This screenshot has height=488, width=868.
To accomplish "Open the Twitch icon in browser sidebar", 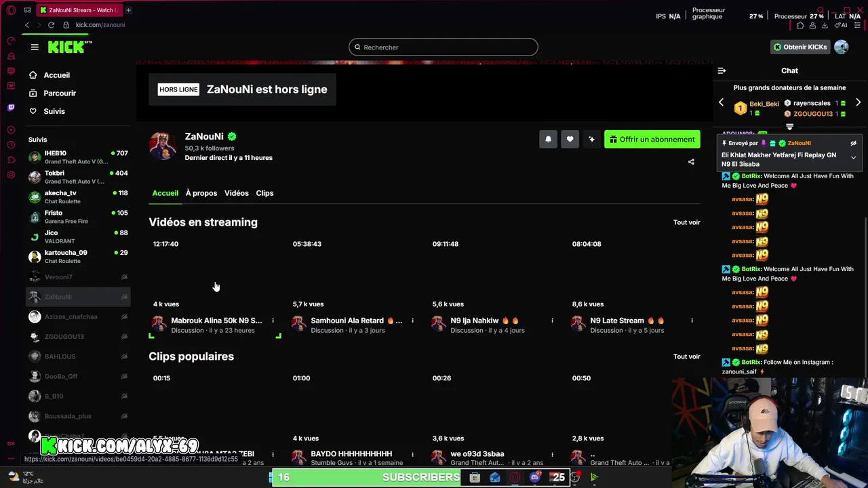I will coord(11,108).
